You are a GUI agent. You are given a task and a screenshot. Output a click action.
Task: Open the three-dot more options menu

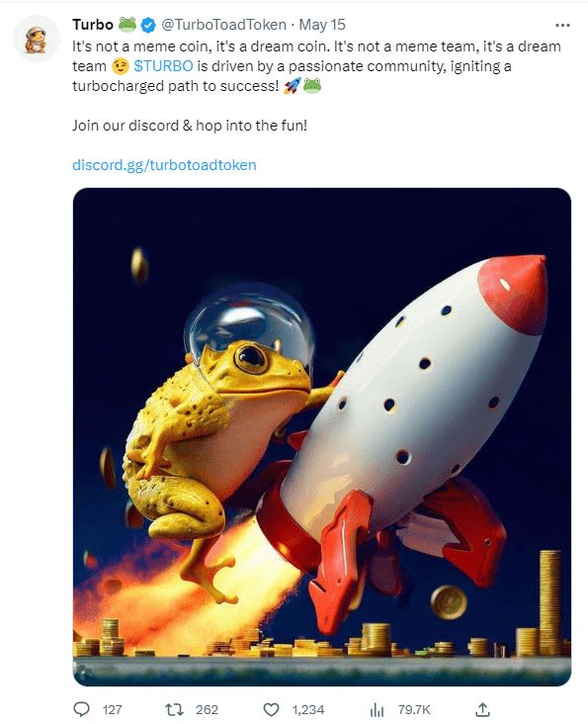pos(562,25)
